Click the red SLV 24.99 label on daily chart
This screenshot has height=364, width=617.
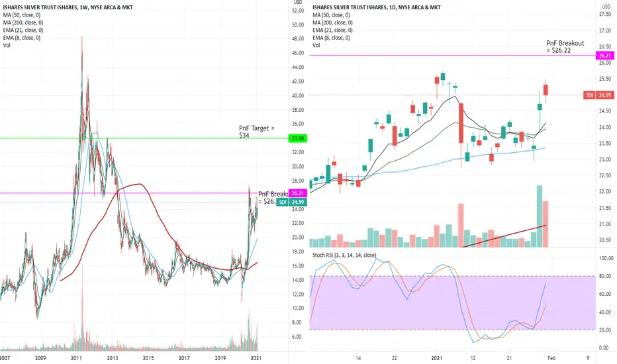[x=598, y=95]
